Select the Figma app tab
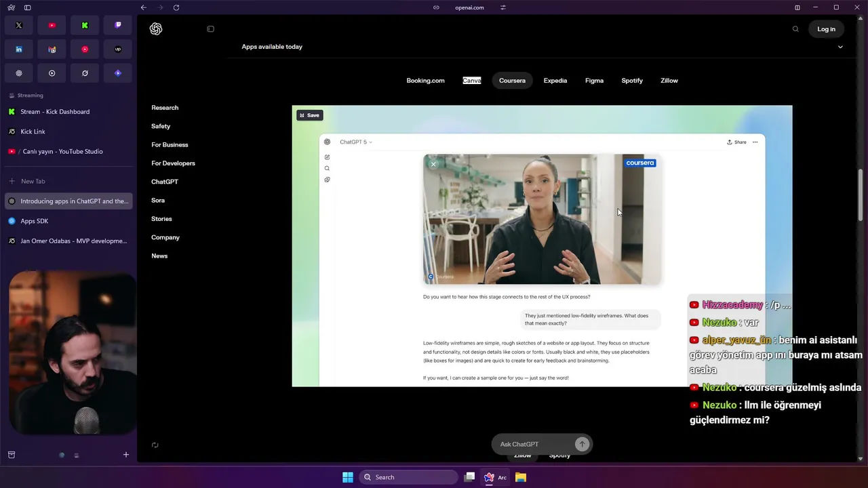Screen dimensions: 868x488 (594, 81)
